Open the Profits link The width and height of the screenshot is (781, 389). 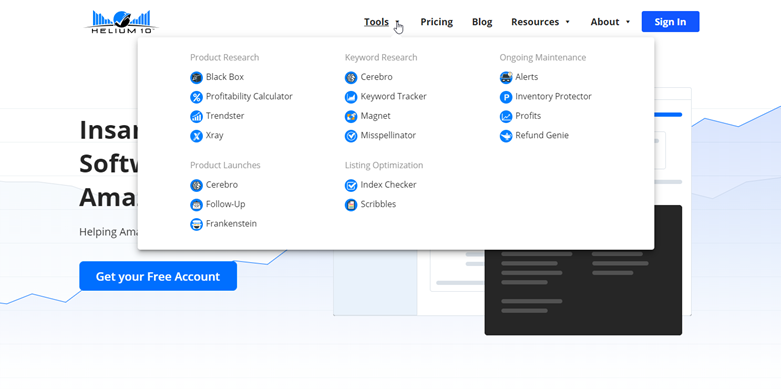click(x=528, y=116)
